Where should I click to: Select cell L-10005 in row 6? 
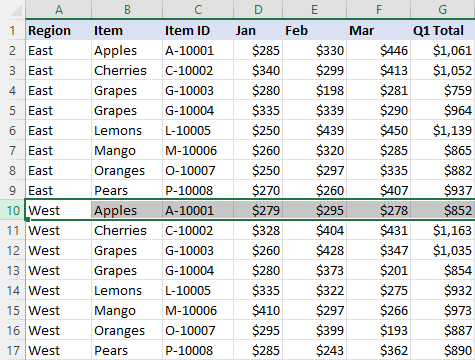coord(198,130)
